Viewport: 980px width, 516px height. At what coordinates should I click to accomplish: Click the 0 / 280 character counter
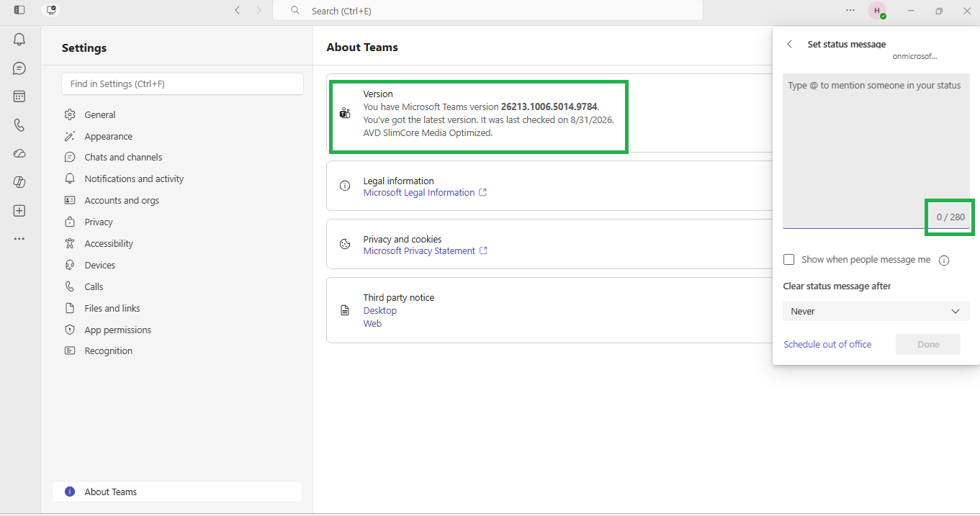click(x=950, y=217)
